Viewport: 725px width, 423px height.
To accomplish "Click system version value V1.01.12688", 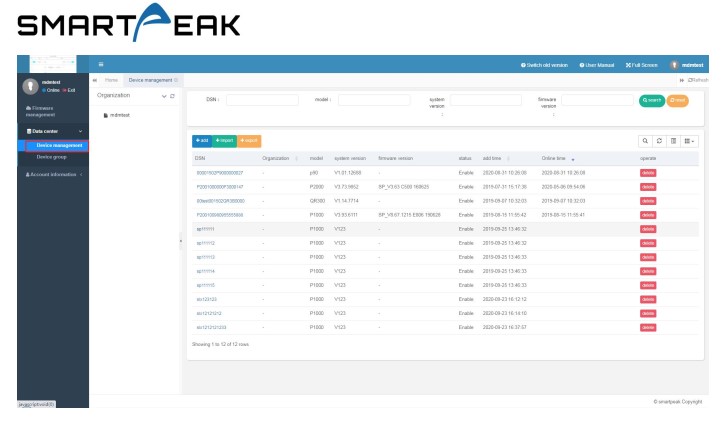I will tap(347, 173).
